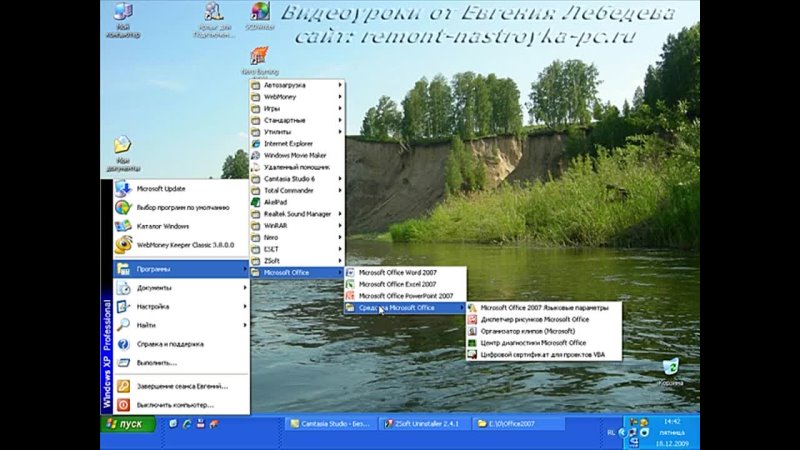
Task: Click Диспетчер рисунков icon
Action: click(472, 319)
